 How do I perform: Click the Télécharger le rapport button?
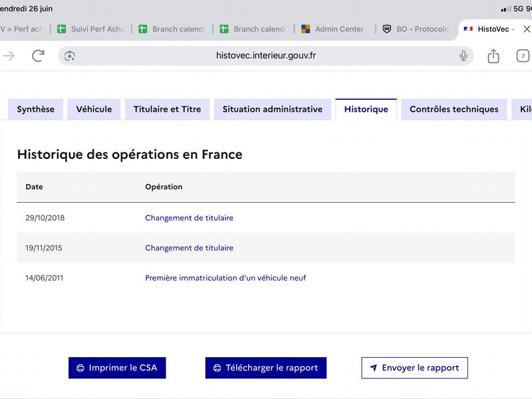coord(265,368)
